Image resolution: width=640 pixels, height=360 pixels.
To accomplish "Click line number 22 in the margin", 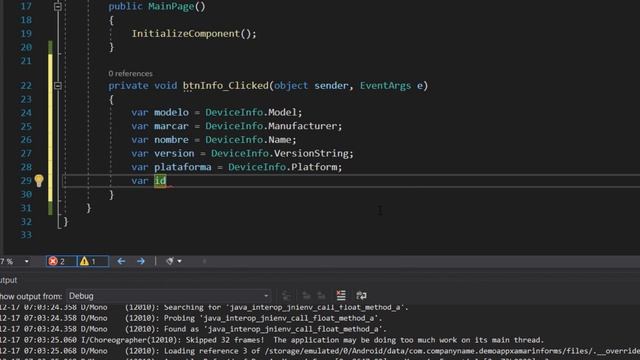I will (x=26, y=86).
